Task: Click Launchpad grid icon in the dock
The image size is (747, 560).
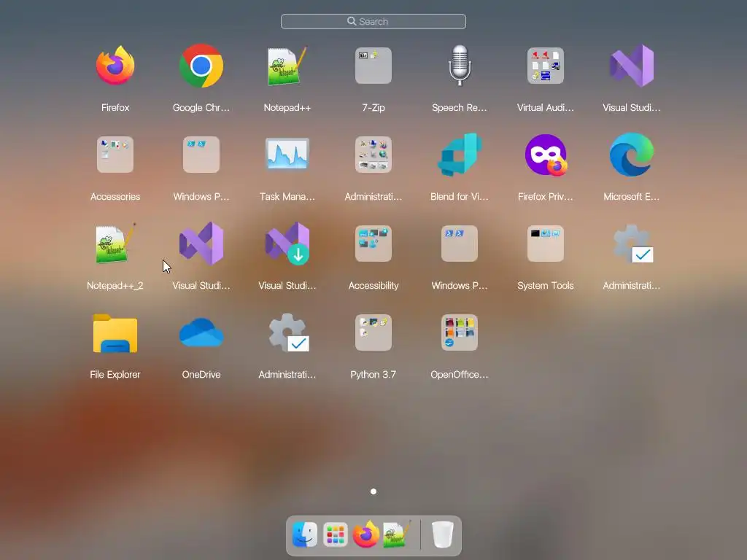Action: (335, 534)
